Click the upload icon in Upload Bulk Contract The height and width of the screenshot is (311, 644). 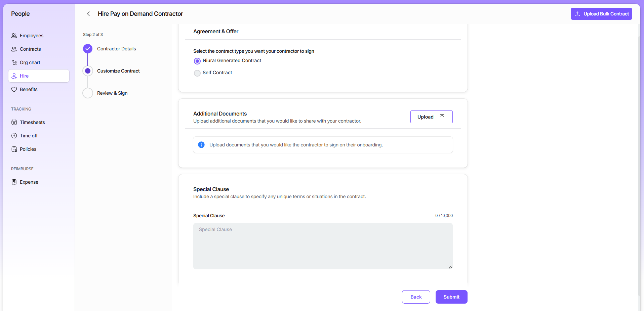coord(577,14)
